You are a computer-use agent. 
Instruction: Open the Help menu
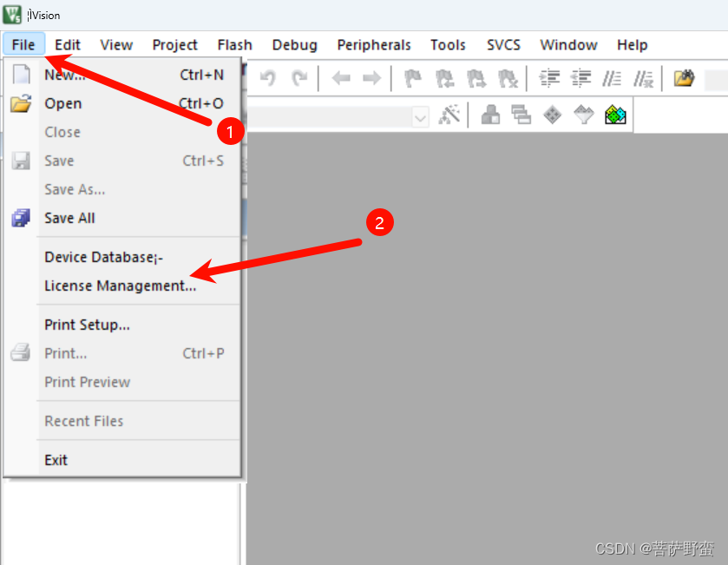click(633, 44)
